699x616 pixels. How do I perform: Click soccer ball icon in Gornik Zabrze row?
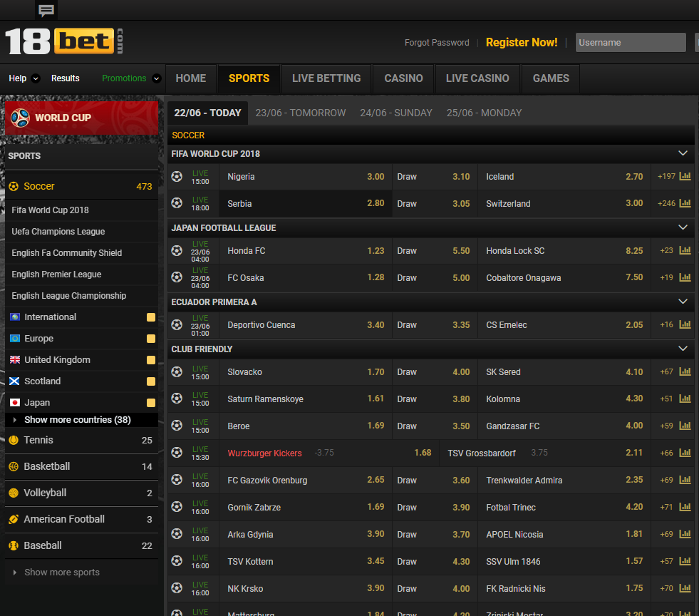(177, 507)
